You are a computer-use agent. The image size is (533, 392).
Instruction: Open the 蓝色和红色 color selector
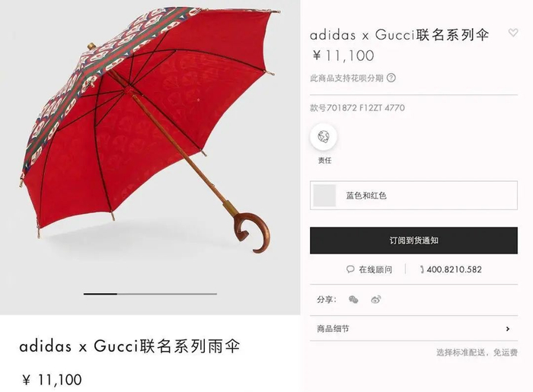click(x=413, y=196)
